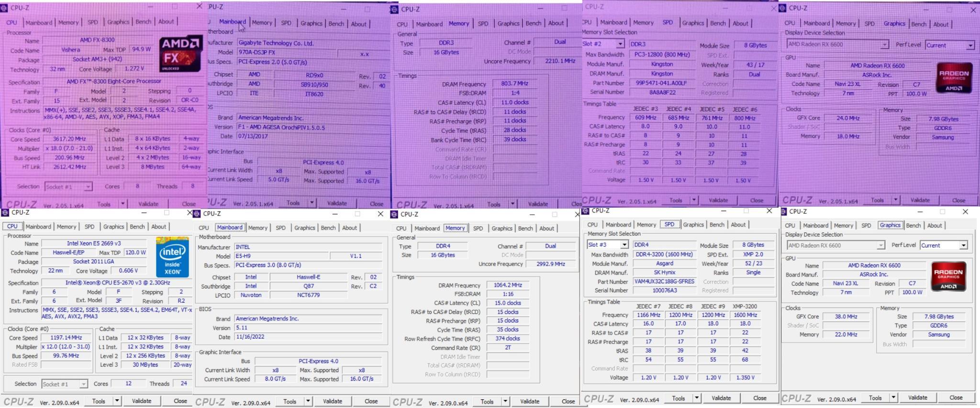Select Memory tab in Kingston SPD window
The width and height of the screenshot is (980, 408).
(x=643, y=22)
